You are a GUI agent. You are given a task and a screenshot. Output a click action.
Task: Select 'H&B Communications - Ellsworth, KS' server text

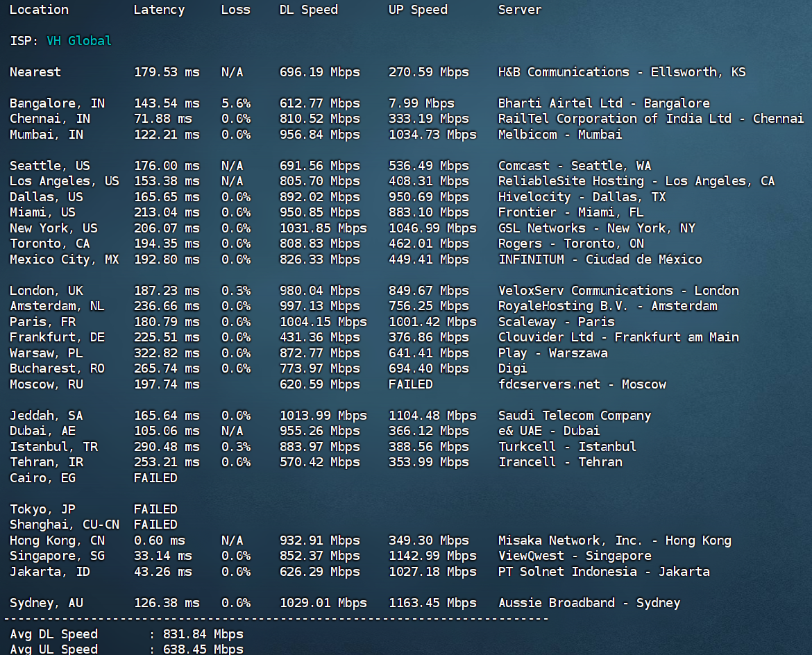(622, 72)
